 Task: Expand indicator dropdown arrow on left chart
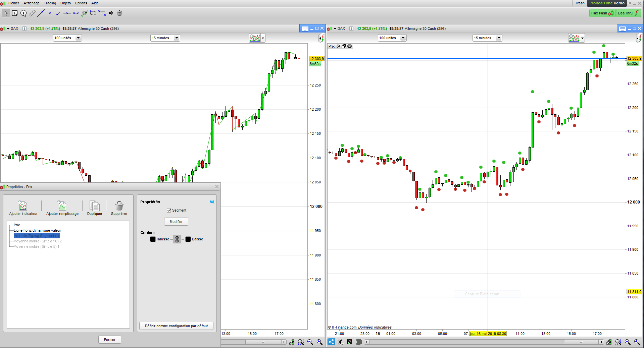(263, 38)
